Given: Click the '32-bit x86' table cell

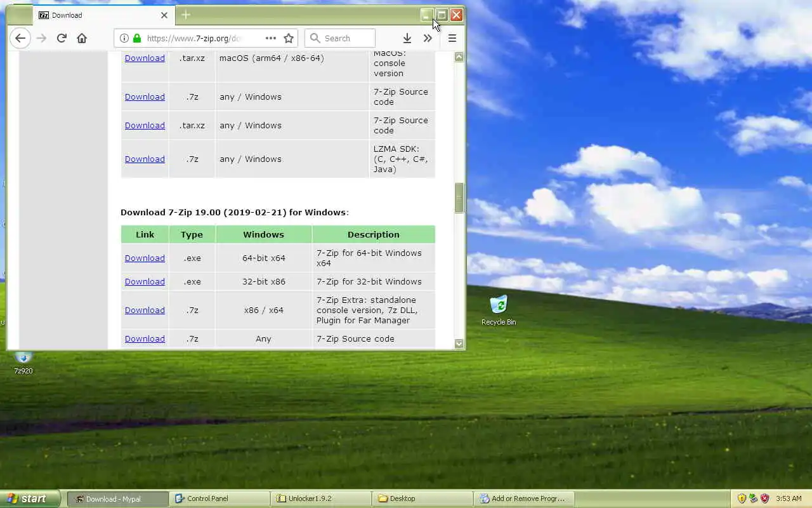Looking at the screenshot, I should [x=263, y=281].
